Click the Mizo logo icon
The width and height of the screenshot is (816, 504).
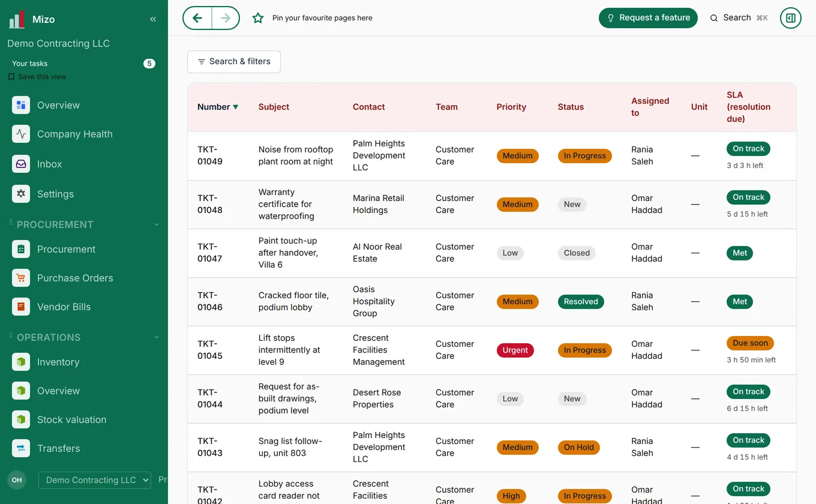click(17, 19)
